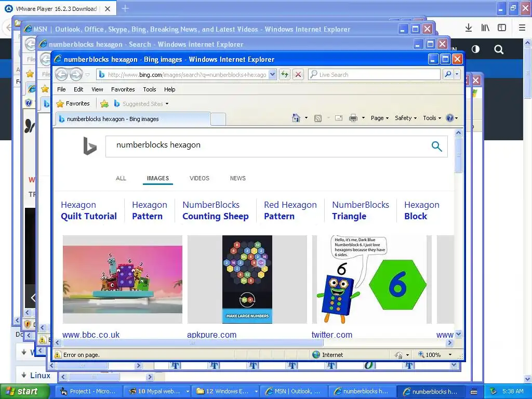Switch to the MSN | Outlook taskbar button
Image resolution: width=532 pixels, height=399 pixels.
pos(293,392)
